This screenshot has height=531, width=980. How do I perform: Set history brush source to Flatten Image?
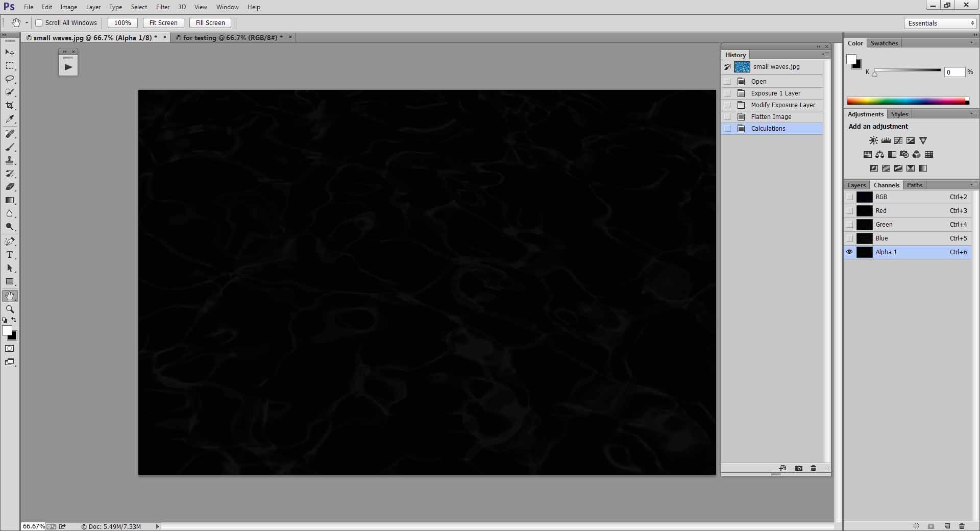[x=727, y=117]
